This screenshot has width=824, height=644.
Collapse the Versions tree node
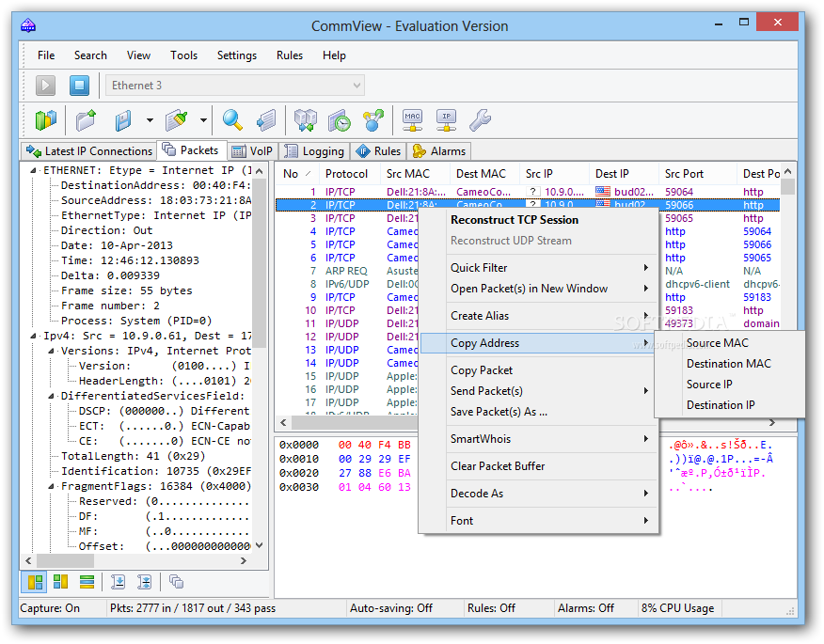51,351
